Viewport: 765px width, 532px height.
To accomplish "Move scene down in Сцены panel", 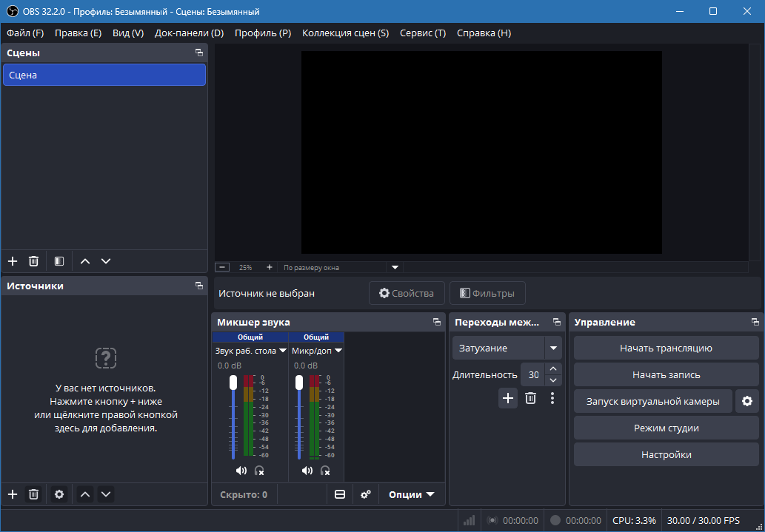I will point(106,261).
